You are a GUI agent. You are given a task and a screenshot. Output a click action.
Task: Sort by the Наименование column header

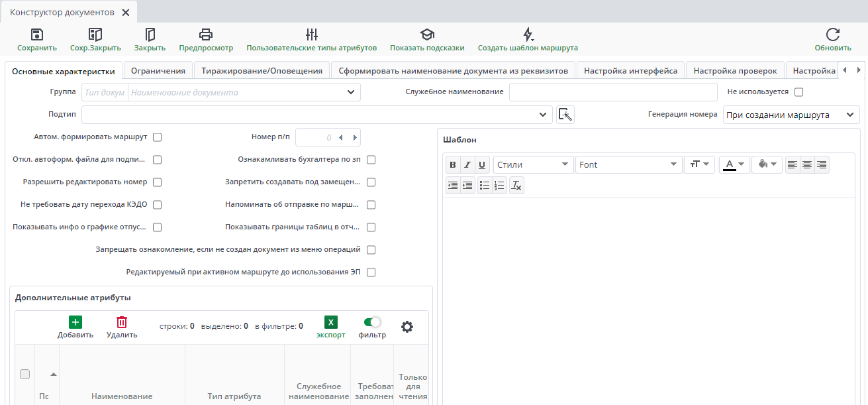(x=122, y=396)
